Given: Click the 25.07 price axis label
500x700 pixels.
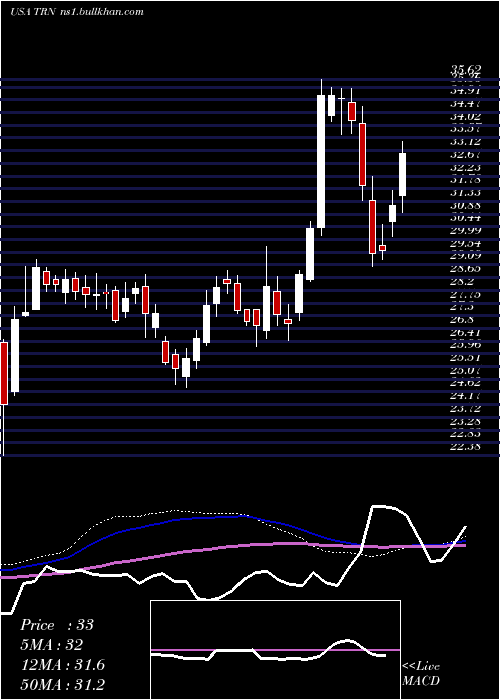Looking at the screenshot, I should click(x=466, y=370).
